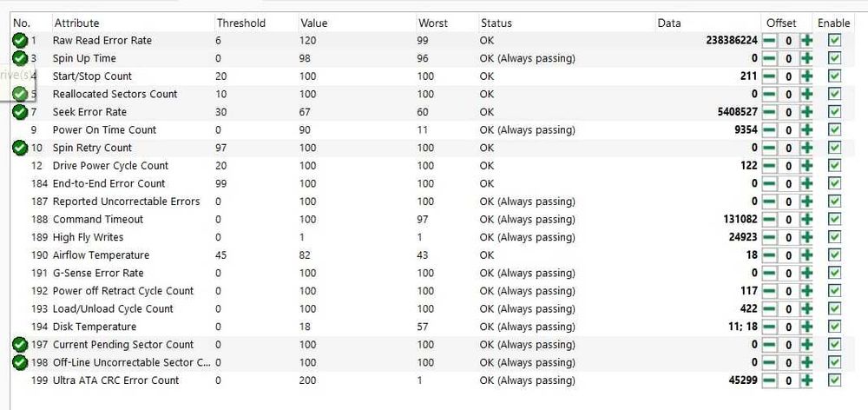This screenshot has width=868, height=410.
Task: Click minus icon on Disk Temperature row
Action: click(x=769, y=327)
